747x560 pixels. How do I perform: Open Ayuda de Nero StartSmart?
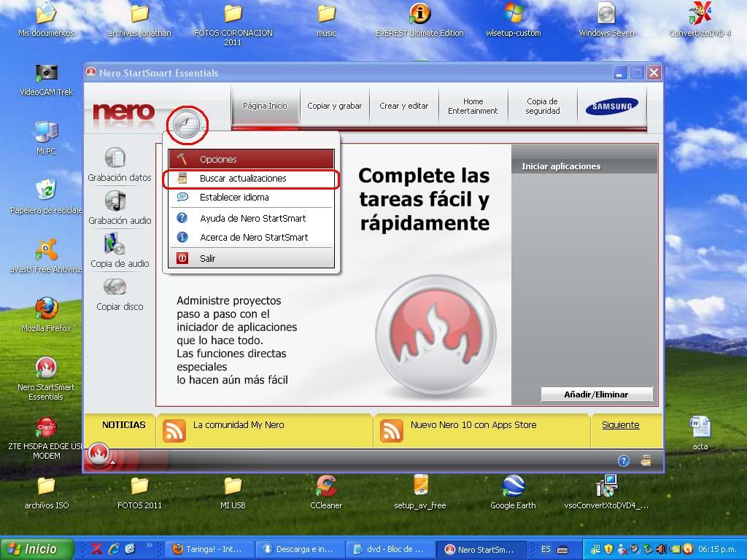coord(251,218)
